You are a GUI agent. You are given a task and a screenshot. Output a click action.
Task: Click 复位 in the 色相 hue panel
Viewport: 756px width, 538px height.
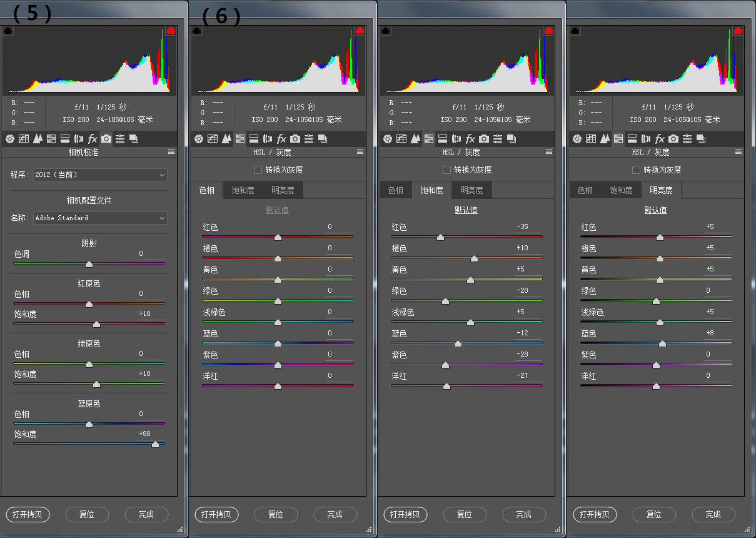click(276, 514)
